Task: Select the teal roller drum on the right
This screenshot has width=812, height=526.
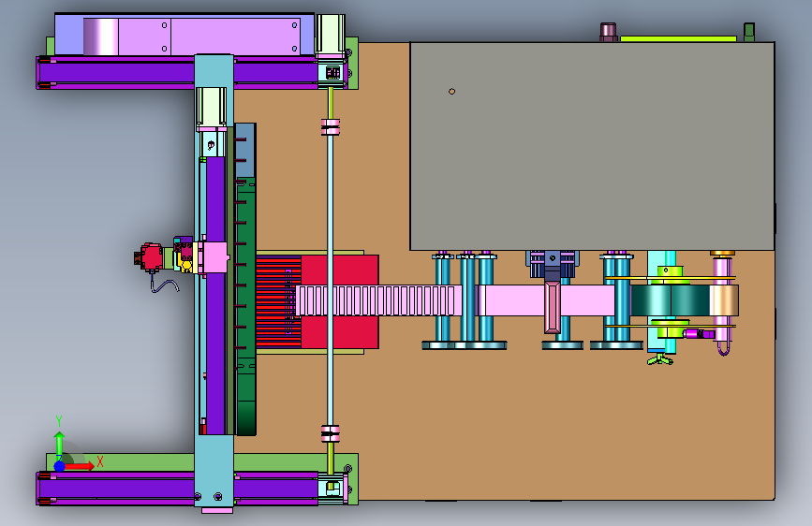Action: (x=670, y=300)
